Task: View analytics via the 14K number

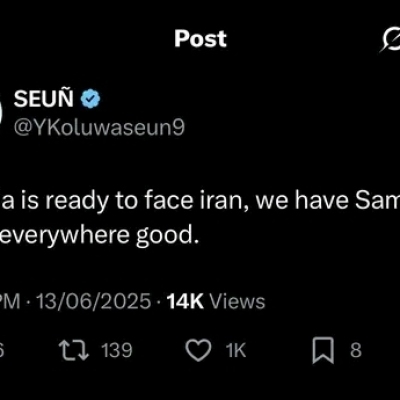Action: [x=185, y=301]
